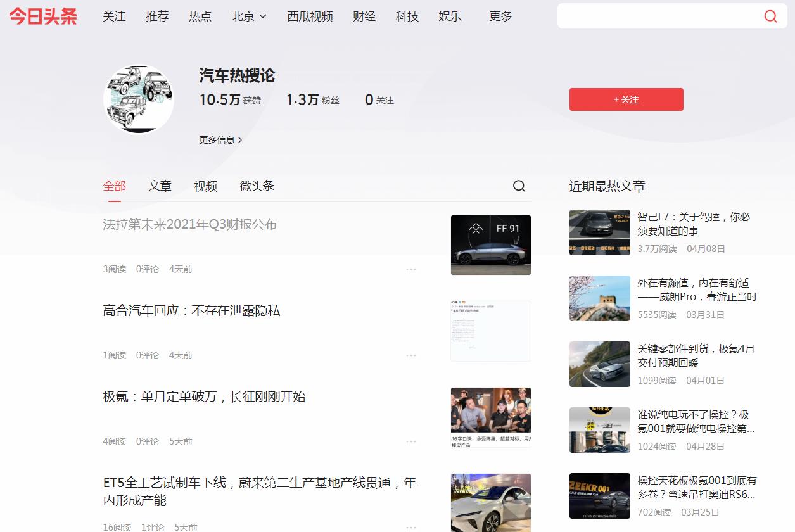Open article 法拉第未来2021年Q3财报公布
Viewport: 795px width, 532px height.
tap(190, 224)
